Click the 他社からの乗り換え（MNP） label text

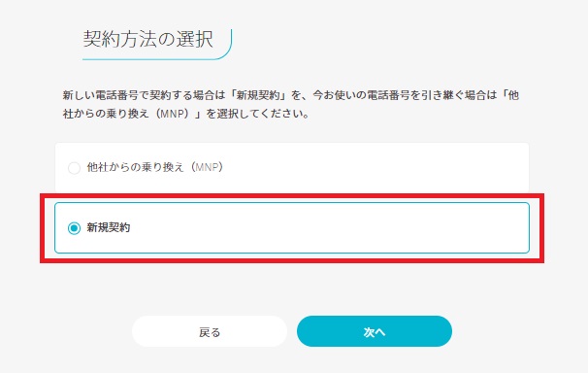pyautogui.click(x=155, y=167)
